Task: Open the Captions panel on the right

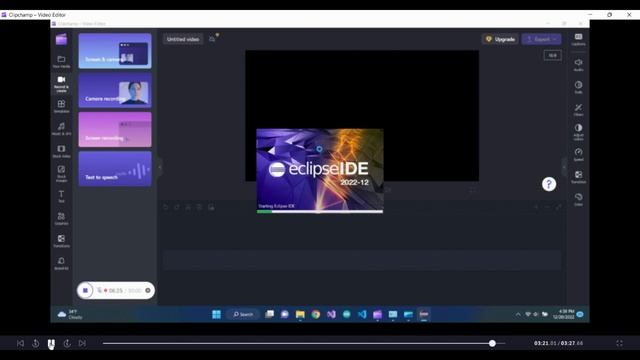Action: point(578,40)
